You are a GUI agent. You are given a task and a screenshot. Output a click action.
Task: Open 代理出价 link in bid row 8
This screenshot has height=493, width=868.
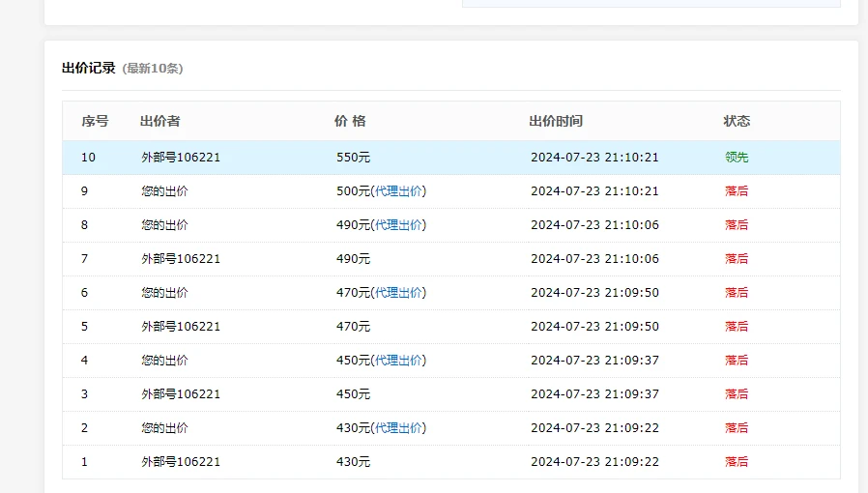click(398, 225)
